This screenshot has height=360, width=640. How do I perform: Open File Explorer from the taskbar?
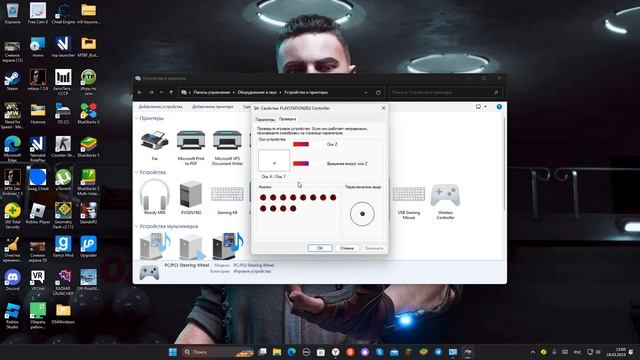(277, 352)
